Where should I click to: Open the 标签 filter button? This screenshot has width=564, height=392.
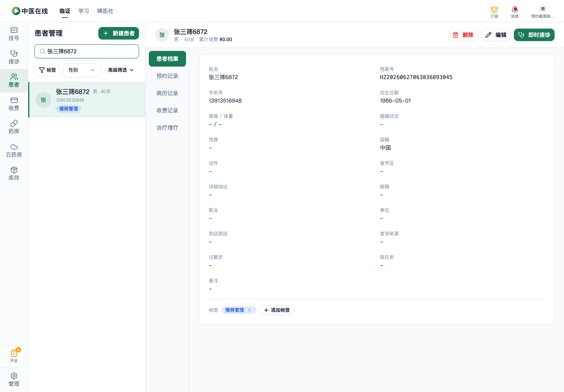(47, 70)
